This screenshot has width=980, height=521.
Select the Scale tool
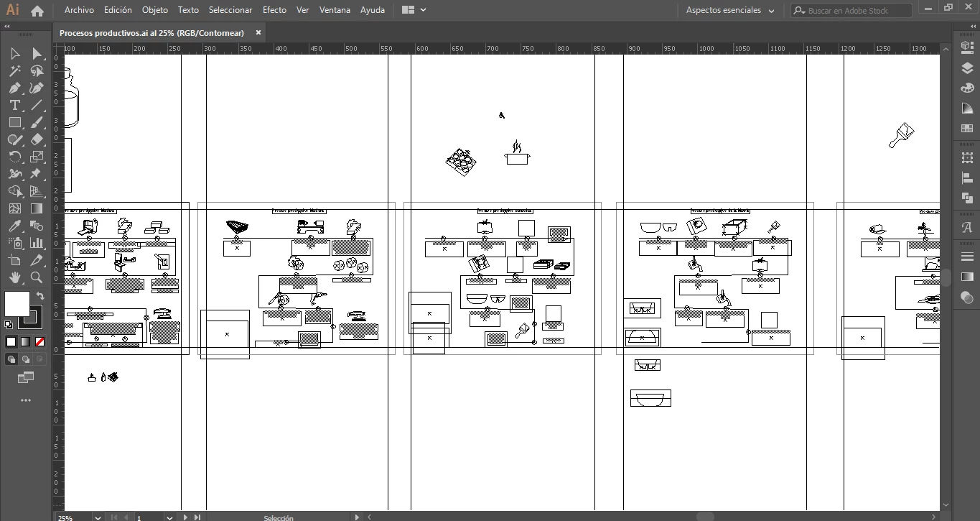(x=37, y=157)
